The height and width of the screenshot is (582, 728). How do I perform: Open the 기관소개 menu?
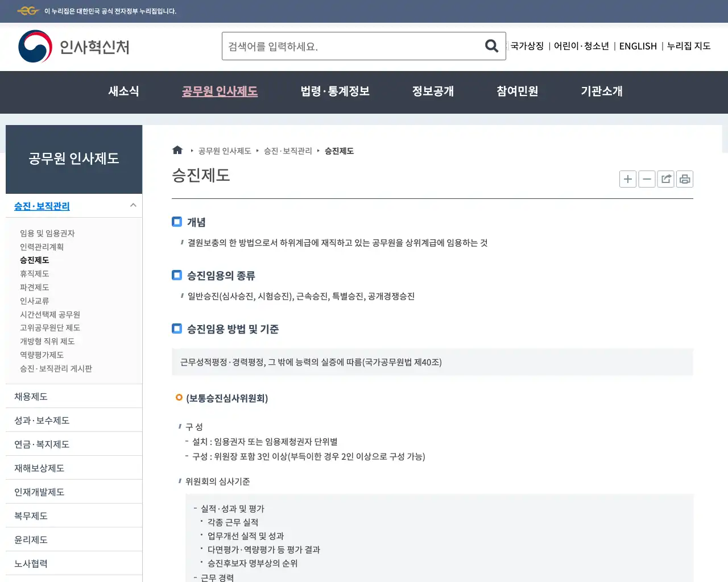[x=602, y=91]
